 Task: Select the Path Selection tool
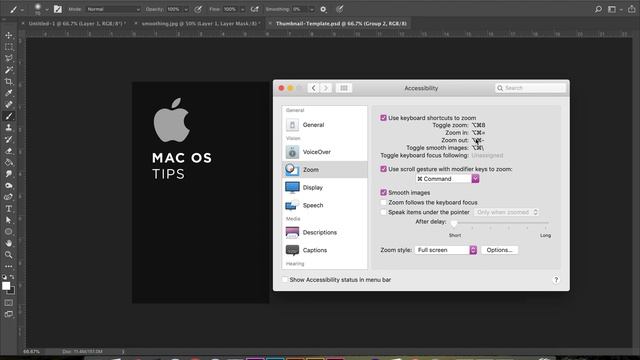[x=9, y=220]
